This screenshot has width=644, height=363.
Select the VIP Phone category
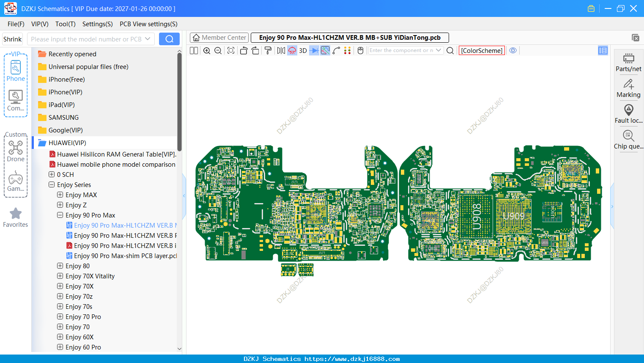16,71
